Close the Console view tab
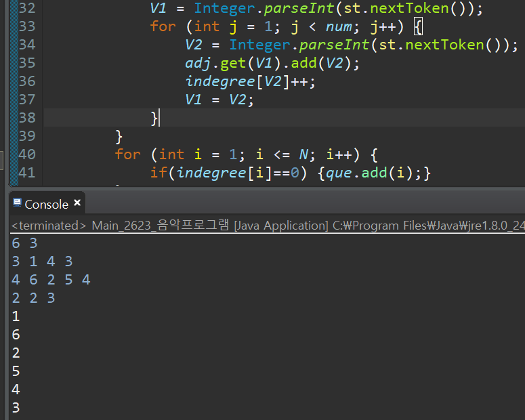 tap(77, 203)
